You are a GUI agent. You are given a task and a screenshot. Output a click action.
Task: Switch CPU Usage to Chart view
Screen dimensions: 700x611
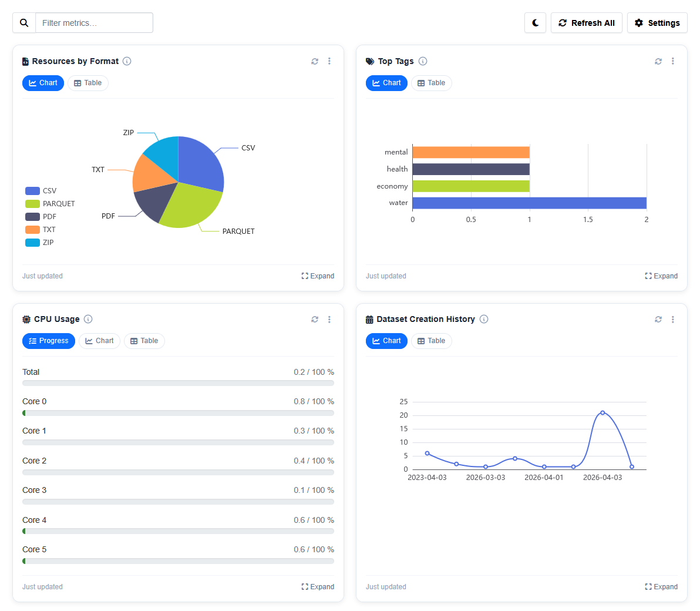[x=99, y=341]
